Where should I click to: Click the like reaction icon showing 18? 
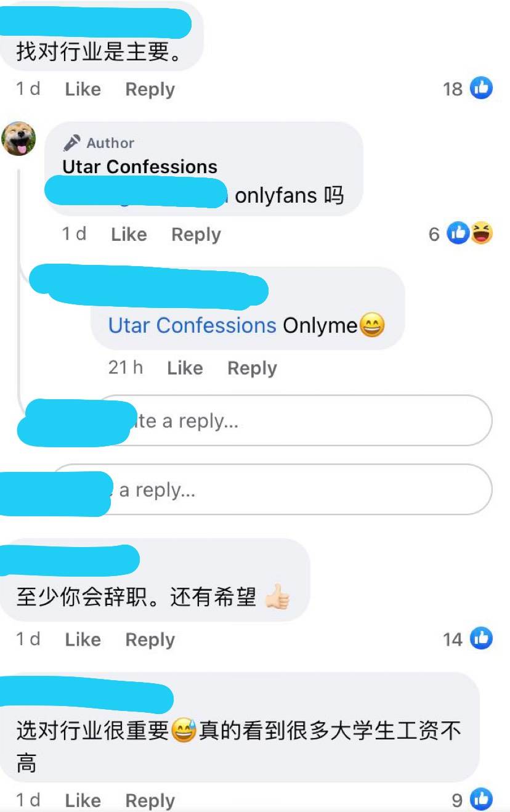[x=482, y=88]
